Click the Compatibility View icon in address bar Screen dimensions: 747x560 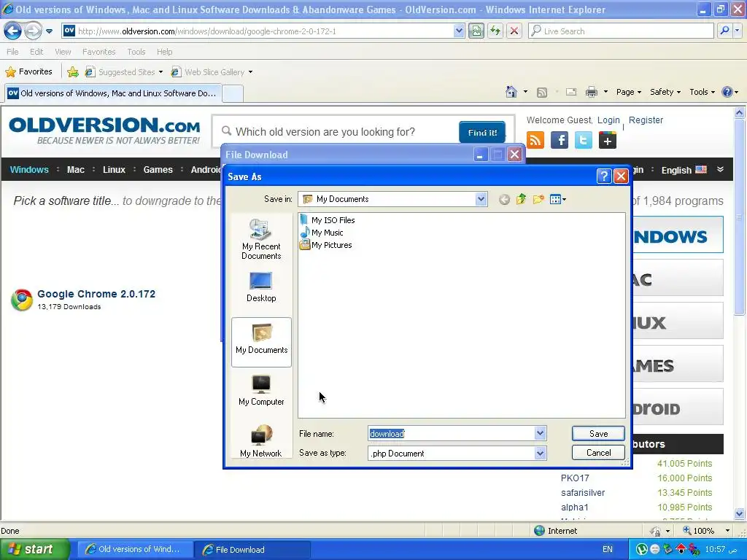[x=476, y=31]
